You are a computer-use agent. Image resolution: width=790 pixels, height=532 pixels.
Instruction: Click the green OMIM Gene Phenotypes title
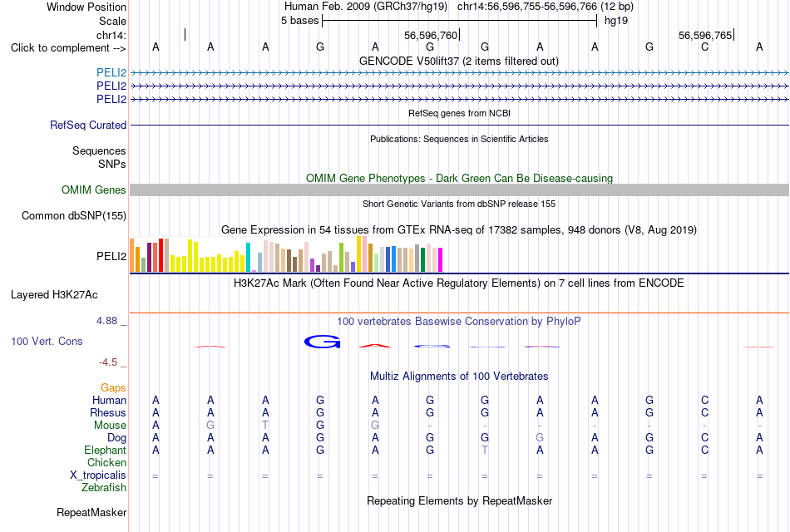click(459, 179)
